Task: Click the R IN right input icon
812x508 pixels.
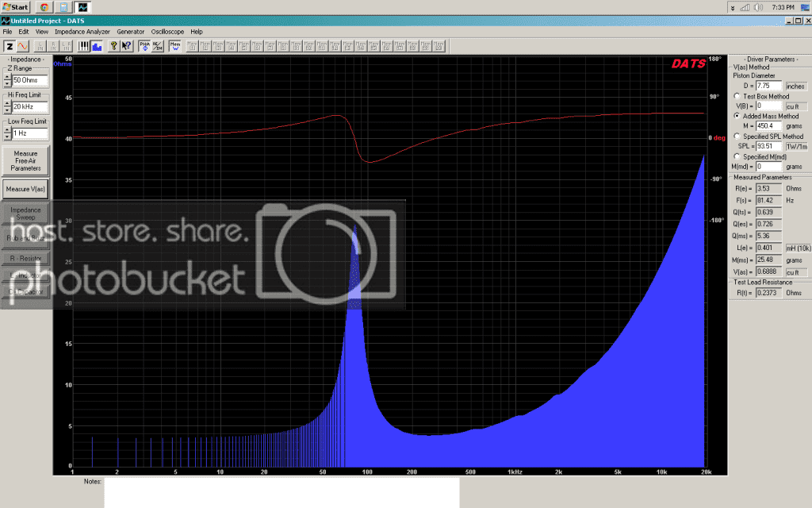Action: click(x=53, y=46)
